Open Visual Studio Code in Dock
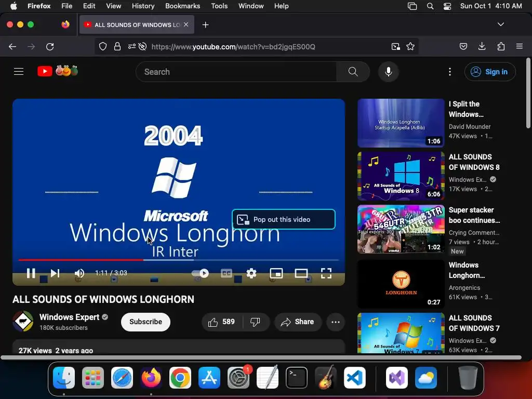532x399 pixels. pyautogui.click(x=354, y=378)
